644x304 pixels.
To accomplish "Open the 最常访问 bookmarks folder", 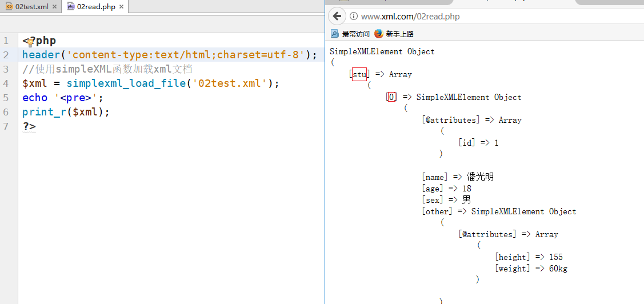I will point(350,34).
